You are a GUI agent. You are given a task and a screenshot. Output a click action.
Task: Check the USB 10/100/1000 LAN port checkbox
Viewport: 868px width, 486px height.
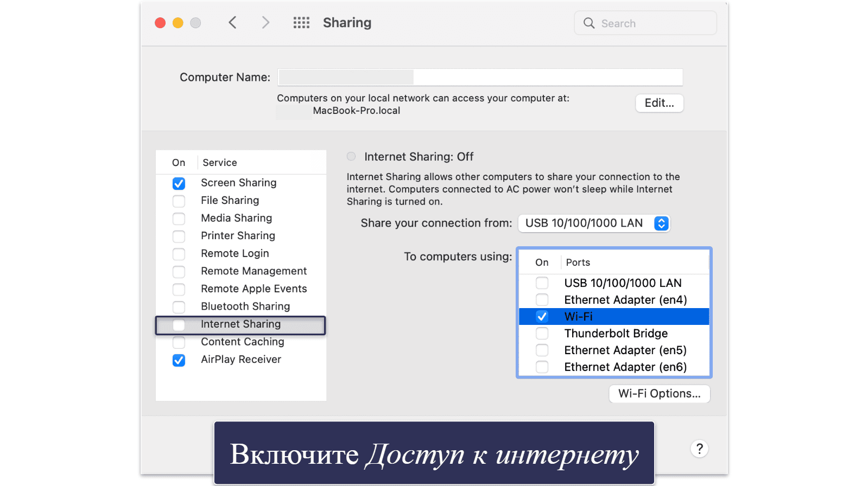coord(542,283)
